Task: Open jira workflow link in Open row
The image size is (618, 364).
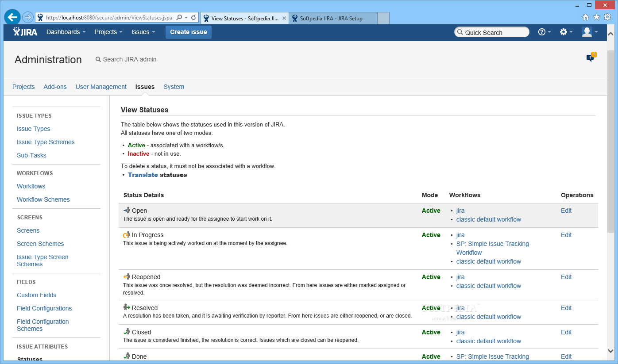Action: tap(460, 211)
